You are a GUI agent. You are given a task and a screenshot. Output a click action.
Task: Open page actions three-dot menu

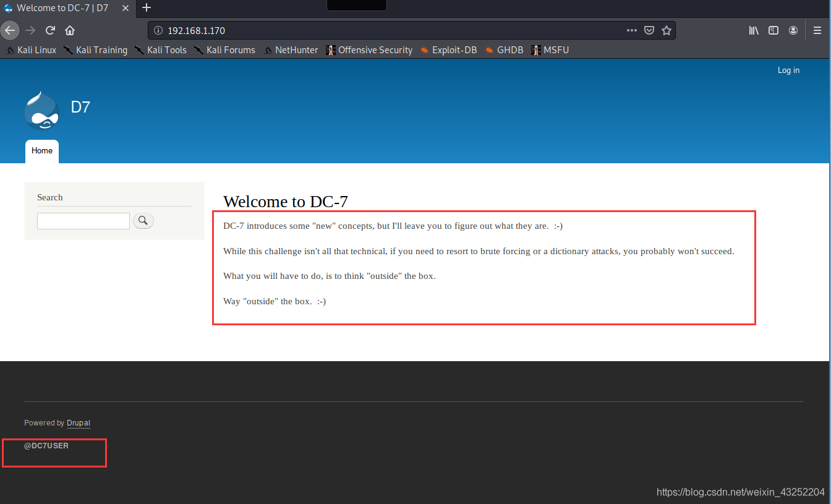(x=631, y=30)
